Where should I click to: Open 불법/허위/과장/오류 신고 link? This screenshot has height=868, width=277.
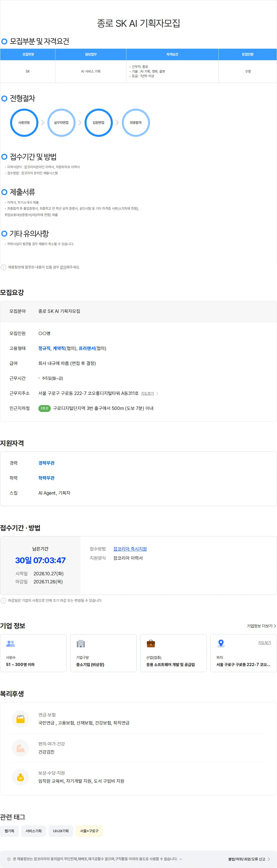pos(249,859)
